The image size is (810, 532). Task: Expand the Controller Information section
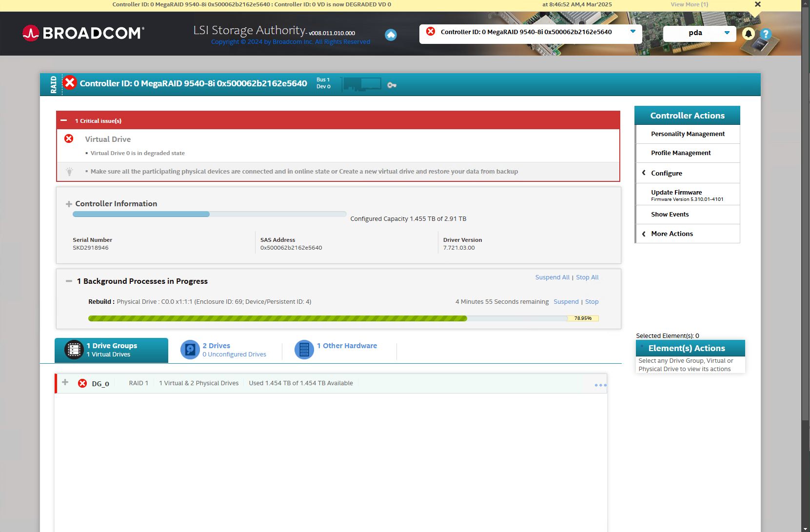click(x=69, y=204)
